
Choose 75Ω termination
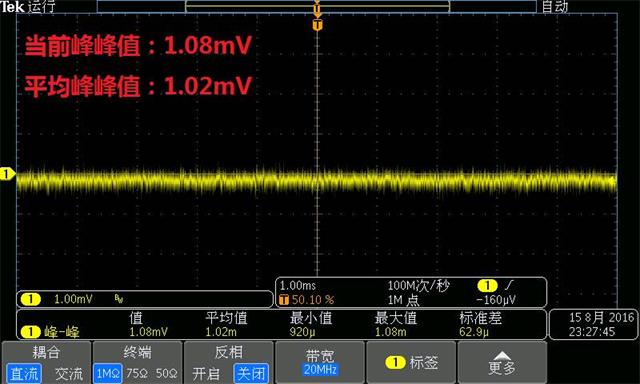click(137, 373)
